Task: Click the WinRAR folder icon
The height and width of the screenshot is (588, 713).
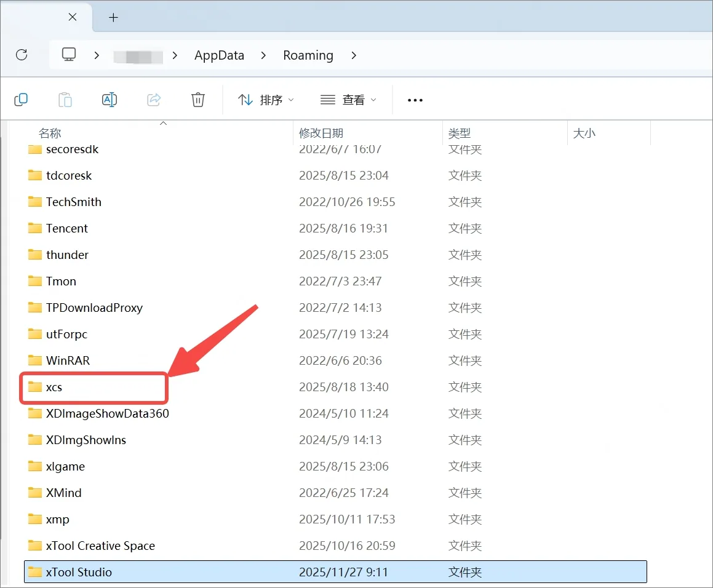Action: (34, 360)
